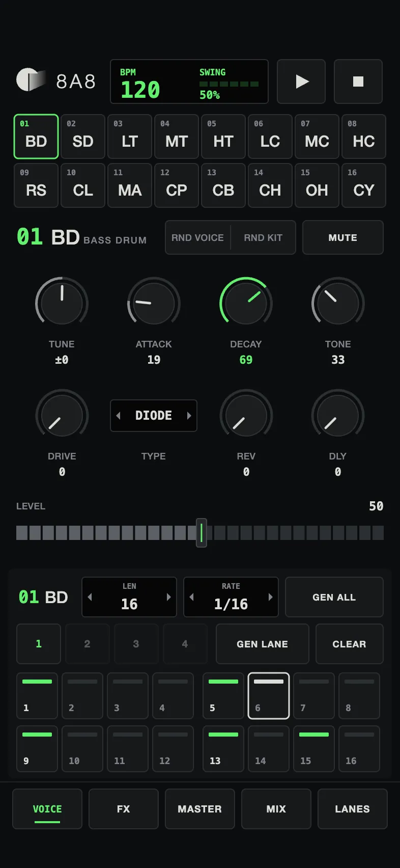Select pattern page 2
The image size is (400, 868).
click(88, 644)
